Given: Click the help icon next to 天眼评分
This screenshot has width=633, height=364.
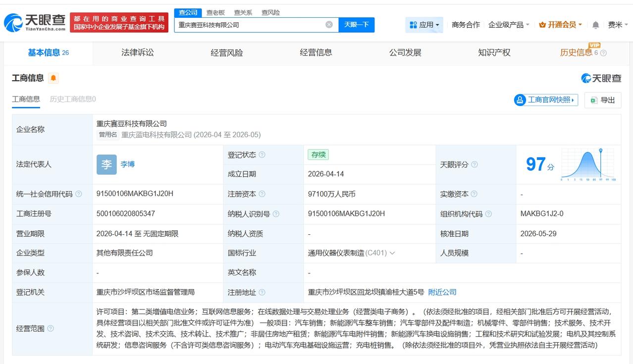Looking at the screenshot, I should 474,164.
